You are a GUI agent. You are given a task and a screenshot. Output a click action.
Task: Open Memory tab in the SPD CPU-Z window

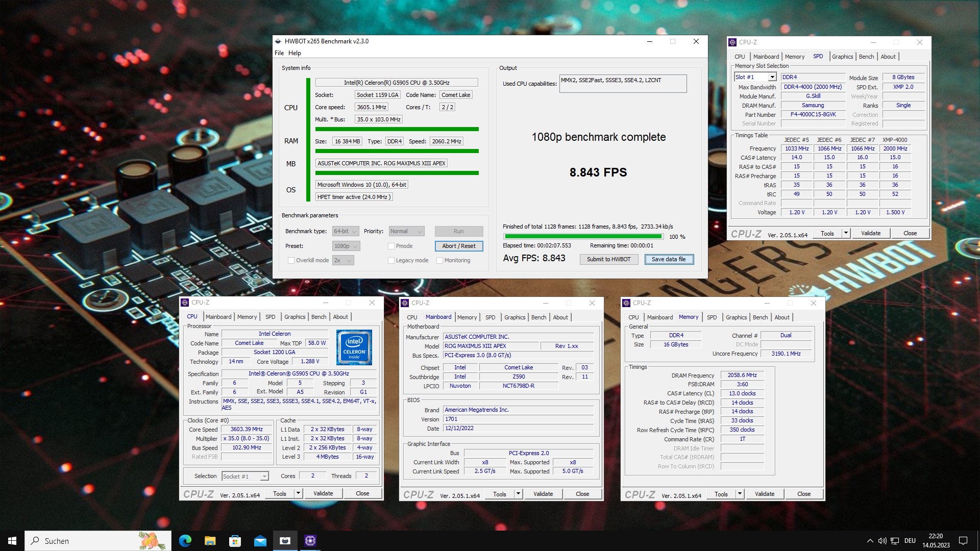click(794, 57)
